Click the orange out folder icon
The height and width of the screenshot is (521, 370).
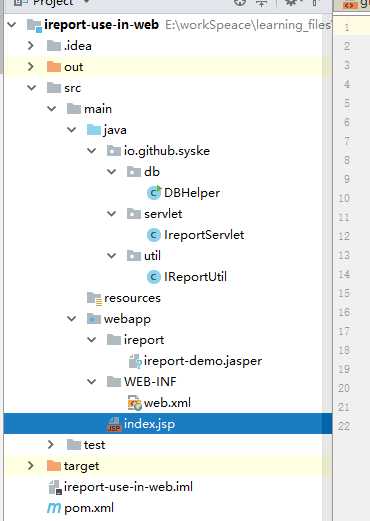pos(54,67)
